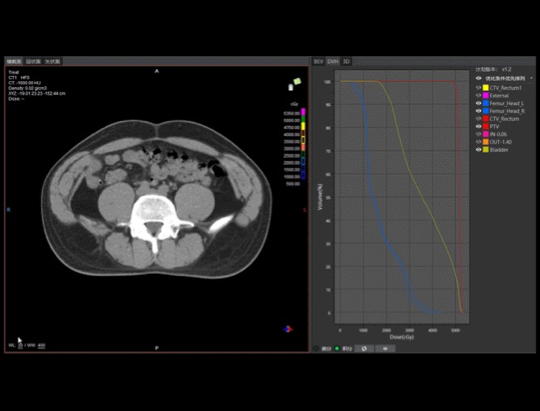The height and width of the screenshot is (411, 540).
Task: Click the 2000.00 blue isodose level
Action: 303,162
